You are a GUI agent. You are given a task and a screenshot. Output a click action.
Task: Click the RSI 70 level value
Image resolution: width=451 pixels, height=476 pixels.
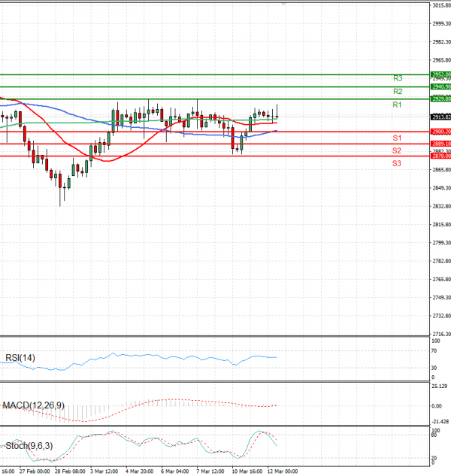point(434,351)
